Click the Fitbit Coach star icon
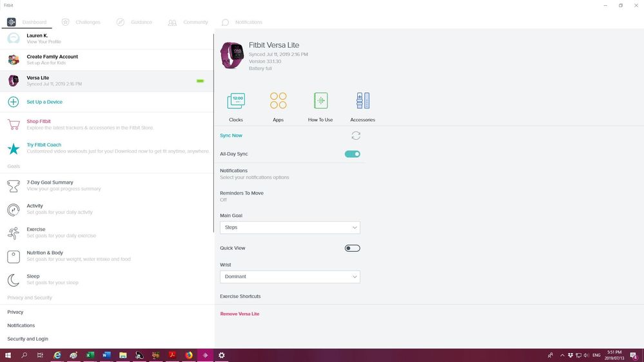The image size is (644, 362). pos(14,149)
